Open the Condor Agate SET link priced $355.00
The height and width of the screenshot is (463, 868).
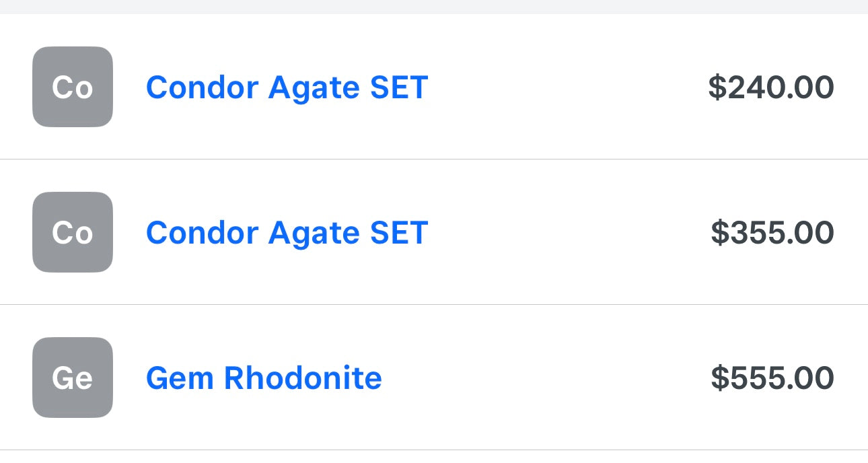(287, 233)
